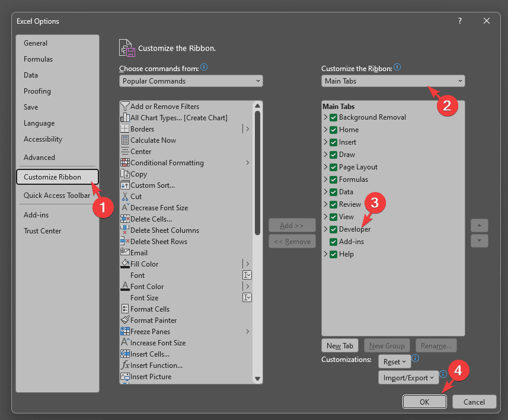
Task: Click the Font Color letter icon
Action: [x=124, y=286]
